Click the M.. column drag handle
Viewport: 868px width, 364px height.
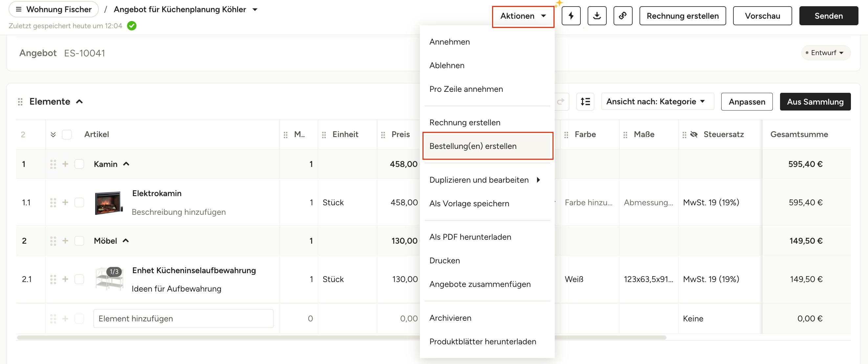click(x=285, y=135)
